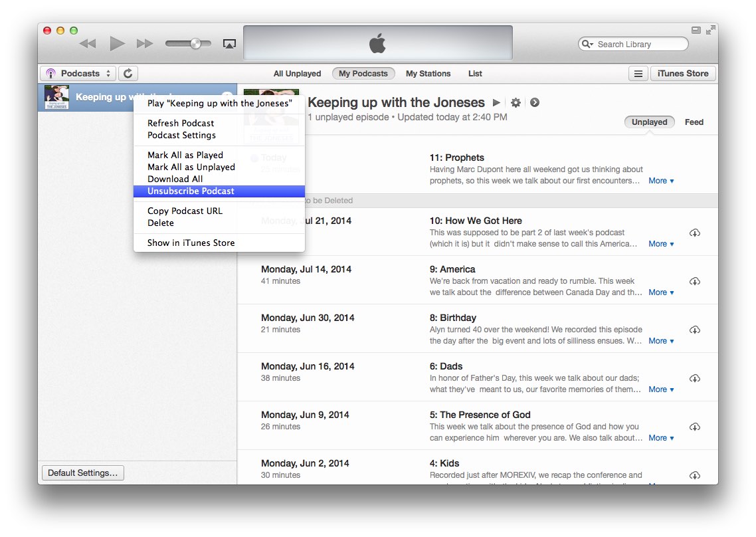Choose Download All in the menu
Image resolution: width=756 pixels, height=537 pixels.
219,179
